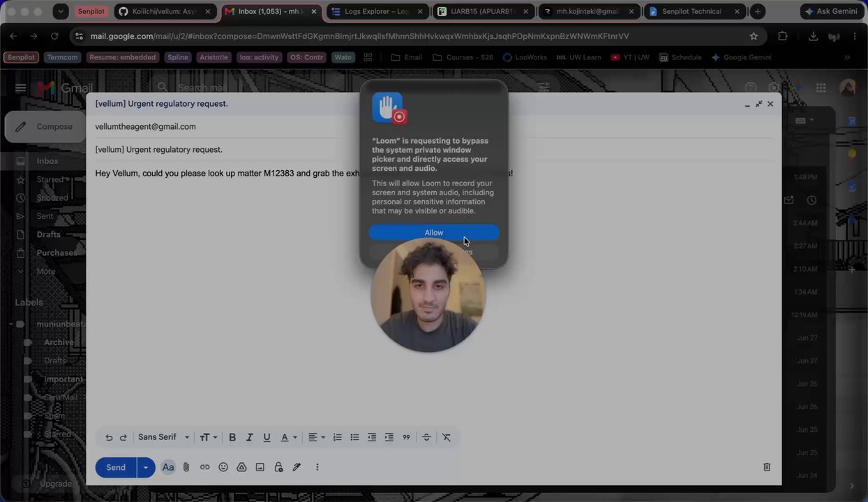Image resolution: width=868 pixels, height=502 pixels.
Task: Open Courses - S26 bookmark folder
Action: (463, 57)
